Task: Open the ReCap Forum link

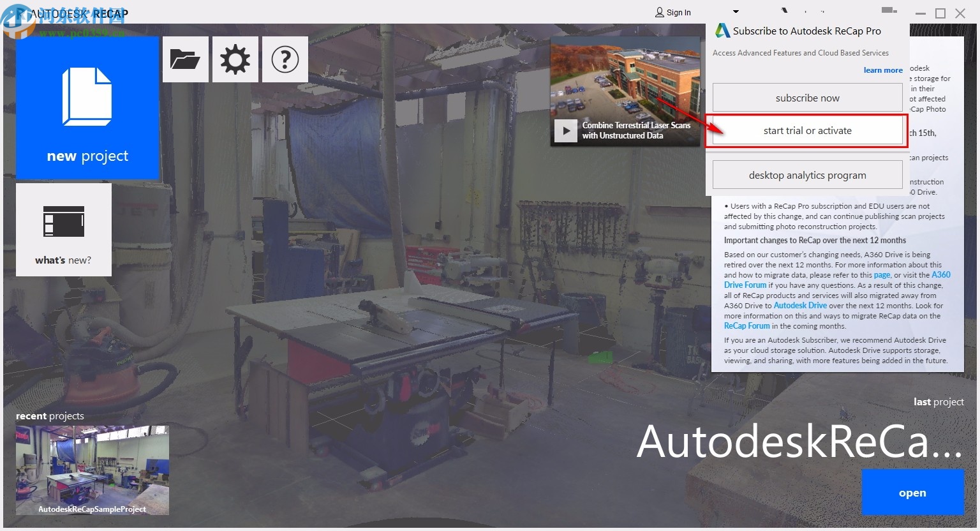Action: tap(746, 325)
